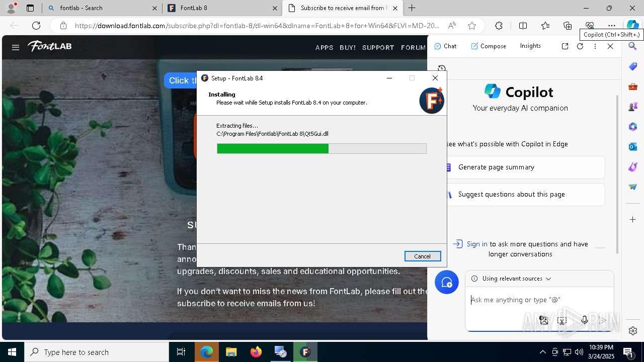Switch to the Copilot Chat tab

pyautogui.click(x=445, y=46)
